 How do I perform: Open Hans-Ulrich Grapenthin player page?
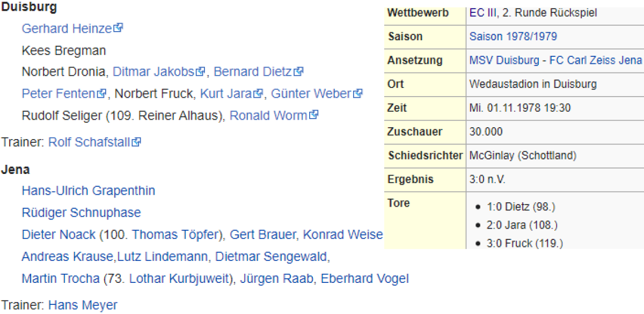tap(88, 191)
